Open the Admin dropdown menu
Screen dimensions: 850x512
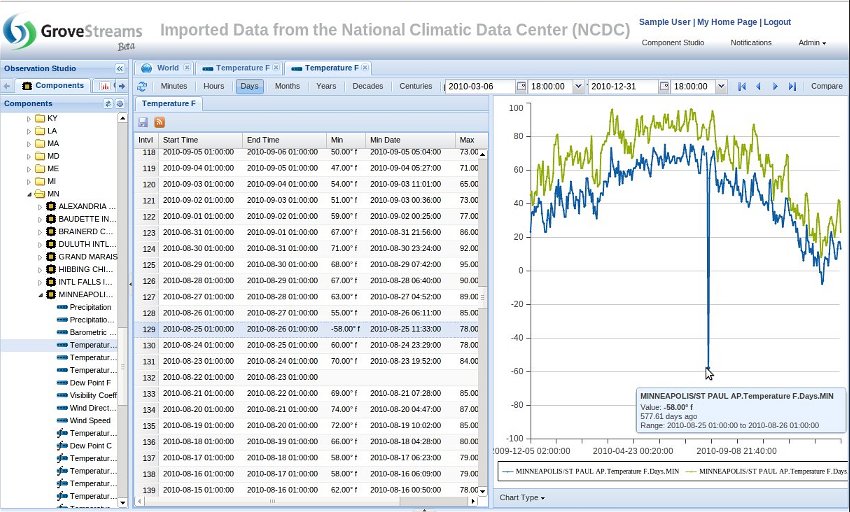coord(811,43)
